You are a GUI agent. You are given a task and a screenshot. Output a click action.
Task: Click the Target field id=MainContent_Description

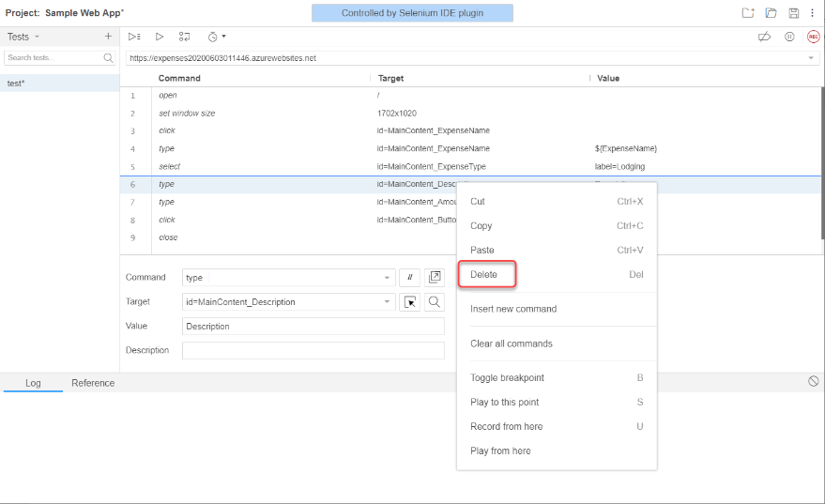pos(288,302)
